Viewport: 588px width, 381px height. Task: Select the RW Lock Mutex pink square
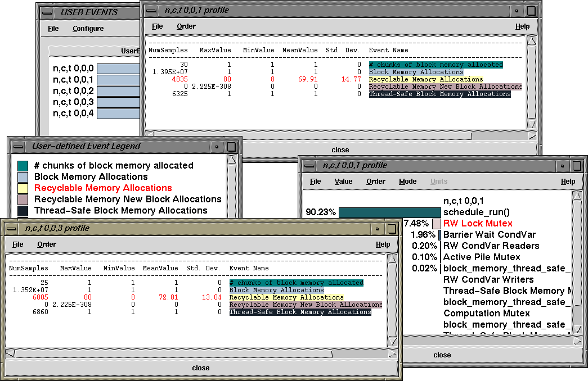click(436, 224)
